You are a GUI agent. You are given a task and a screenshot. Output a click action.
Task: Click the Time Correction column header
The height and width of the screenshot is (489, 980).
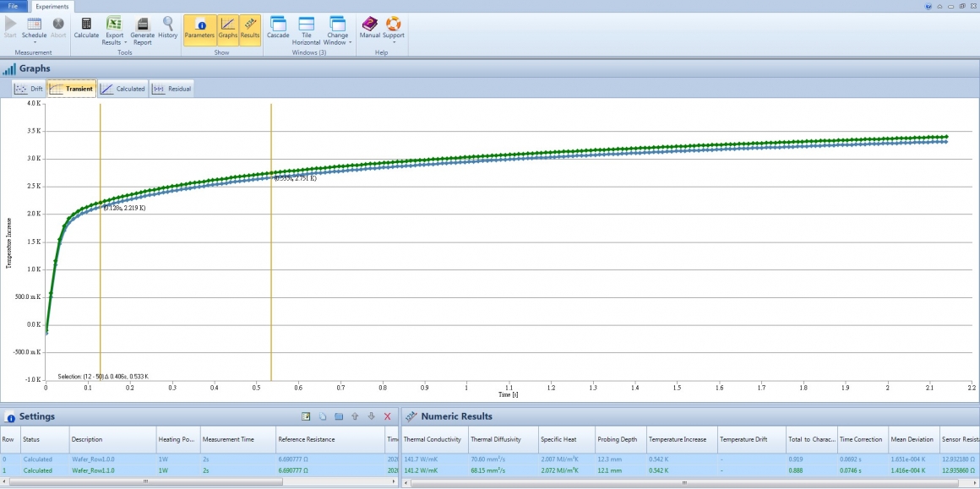pyautogui.click(x=863, y=440)
